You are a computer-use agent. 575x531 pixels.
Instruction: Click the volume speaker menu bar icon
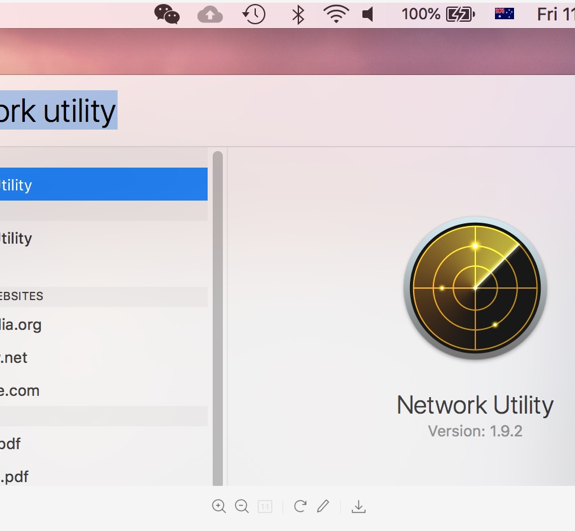click(368, 15)
